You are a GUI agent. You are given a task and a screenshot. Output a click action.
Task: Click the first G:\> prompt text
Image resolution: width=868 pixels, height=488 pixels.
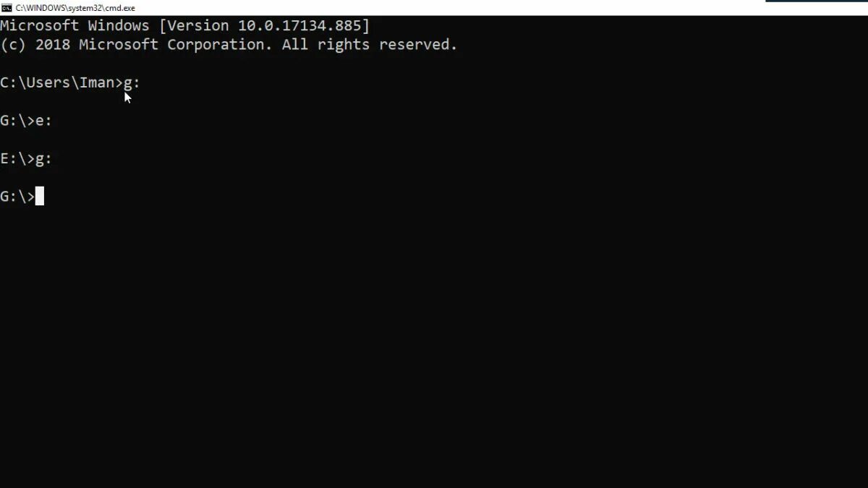coord(17,120)
